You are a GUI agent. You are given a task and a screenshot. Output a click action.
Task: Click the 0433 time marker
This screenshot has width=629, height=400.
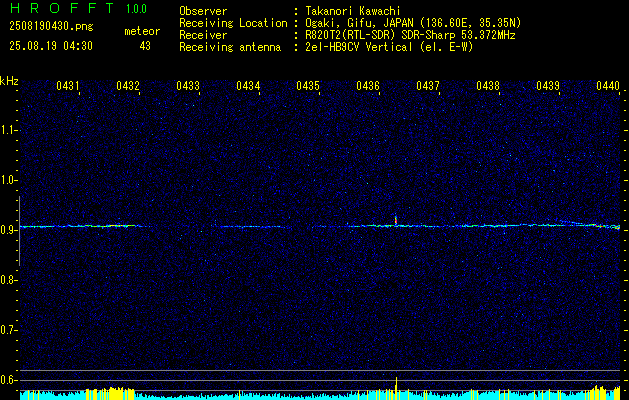pos(188,85)
